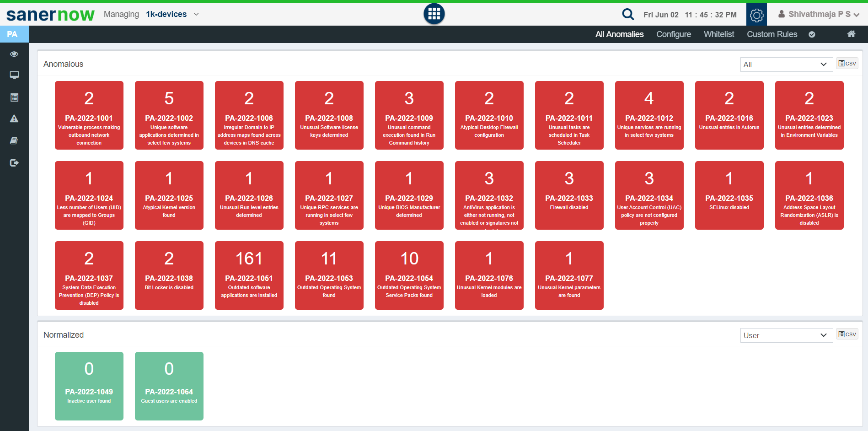Open the Whitelist tab
Image resolution: width=868 pixels, height=431 pixels.
(x=718, y=34)
